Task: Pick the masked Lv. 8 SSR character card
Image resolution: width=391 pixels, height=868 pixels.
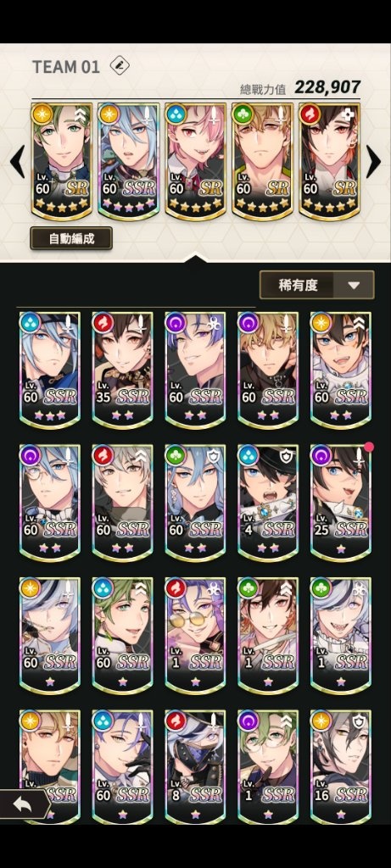Action: click(195, 766)
